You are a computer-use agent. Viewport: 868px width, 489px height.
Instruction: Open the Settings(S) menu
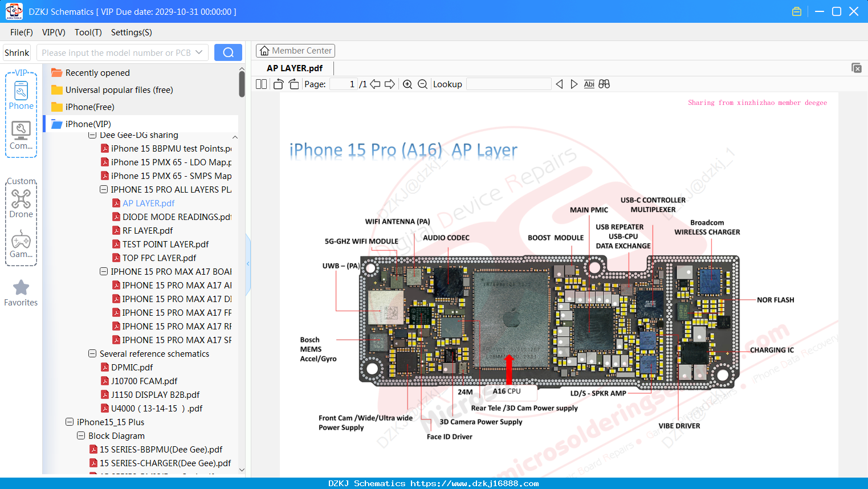(132, 32)
